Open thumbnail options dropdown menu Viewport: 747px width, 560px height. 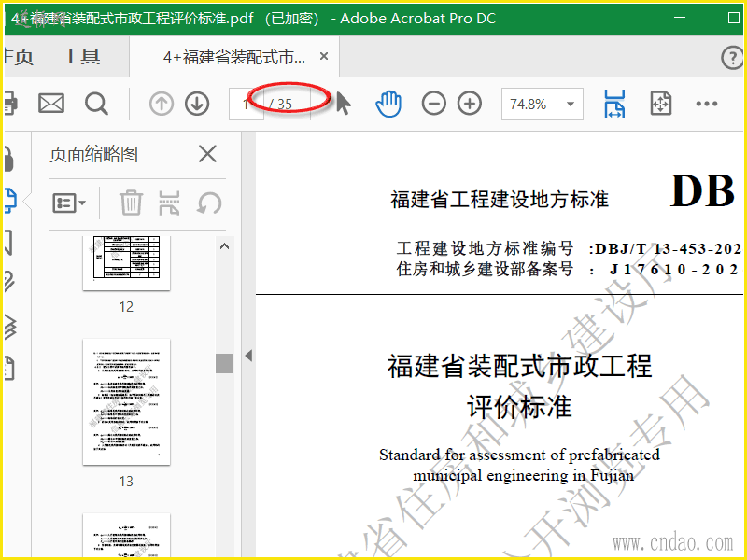pos(68,203)
